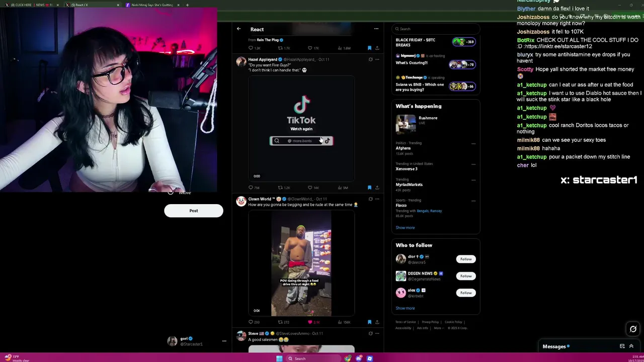The image size is (644, 362).
Task: Open Grok icon on Steve's post
Action: [x=370, y=333]
